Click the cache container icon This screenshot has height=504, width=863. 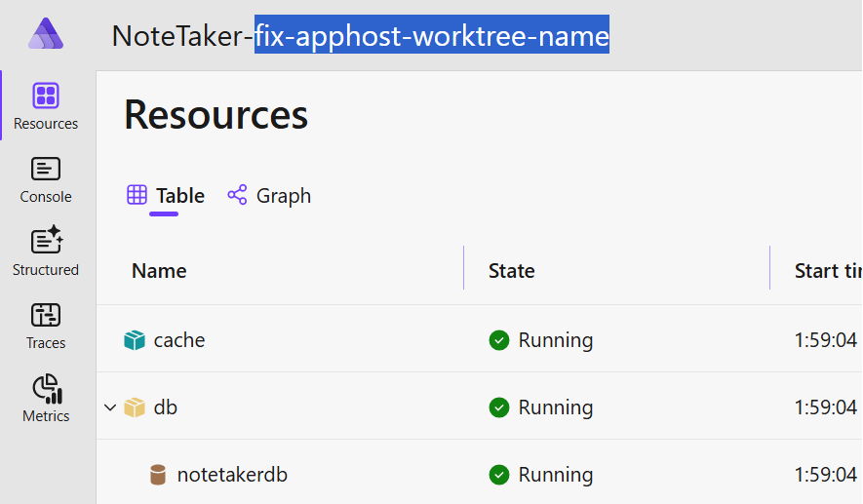coord(135,340)
